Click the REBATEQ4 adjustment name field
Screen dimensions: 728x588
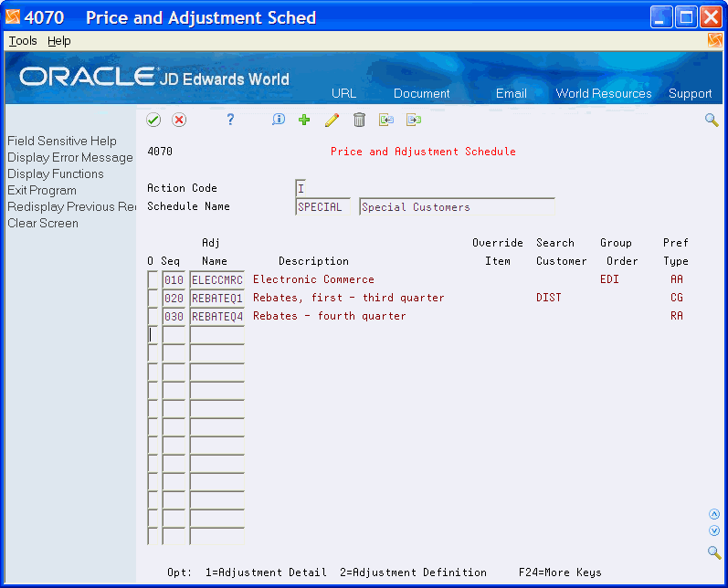[x=216, y=317]
